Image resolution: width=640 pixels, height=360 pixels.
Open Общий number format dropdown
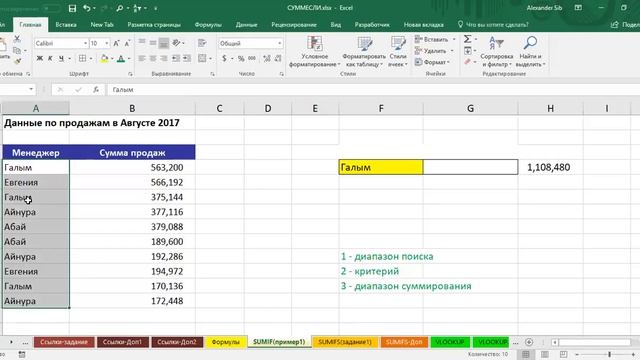click(280, 43)
